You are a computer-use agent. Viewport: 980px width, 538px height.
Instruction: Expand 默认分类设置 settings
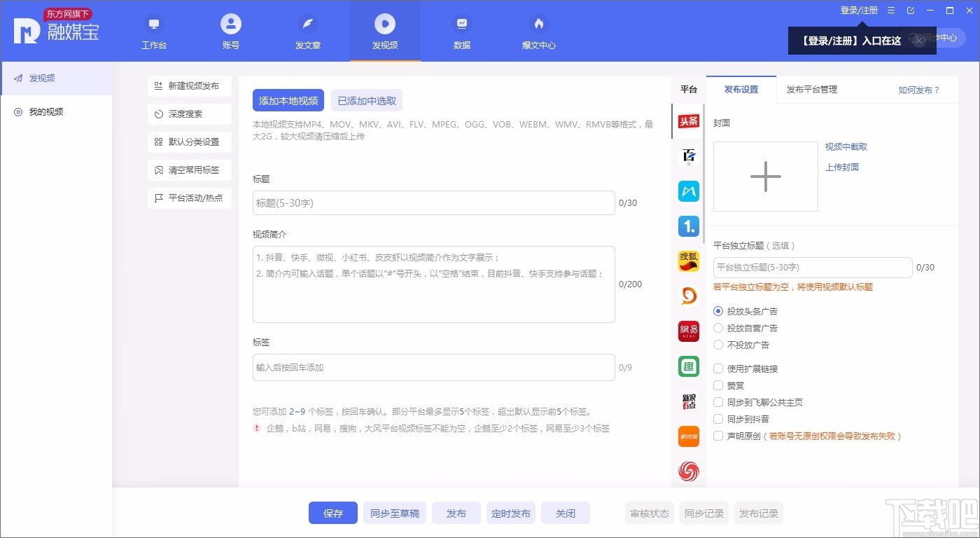point(189,142)
